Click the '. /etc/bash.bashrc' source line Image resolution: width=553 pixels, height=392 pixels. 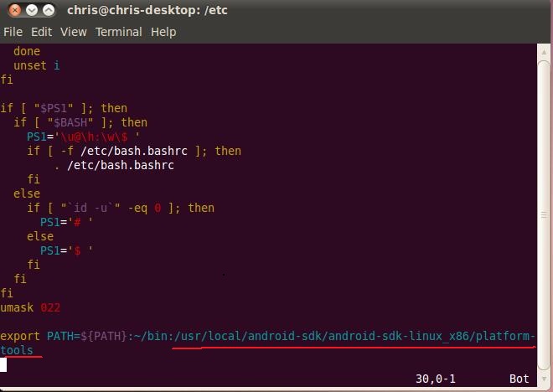click(114, 165)
